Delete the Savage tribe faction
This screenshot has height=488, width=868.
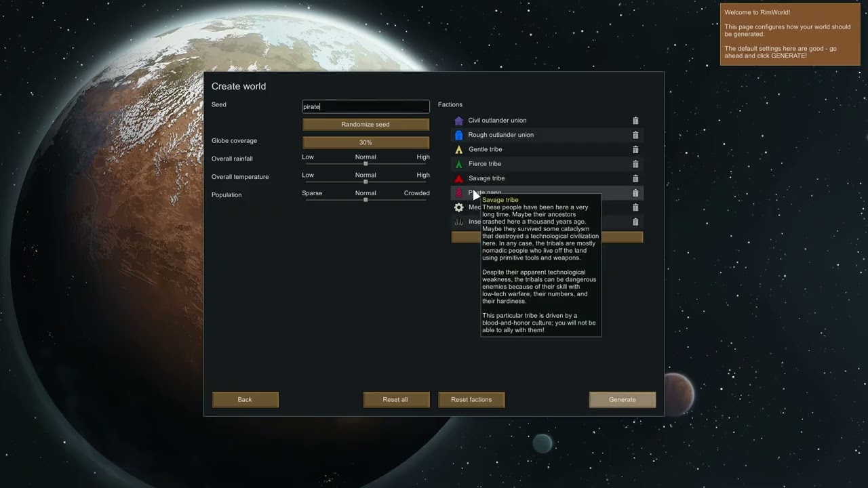[635, 178]
